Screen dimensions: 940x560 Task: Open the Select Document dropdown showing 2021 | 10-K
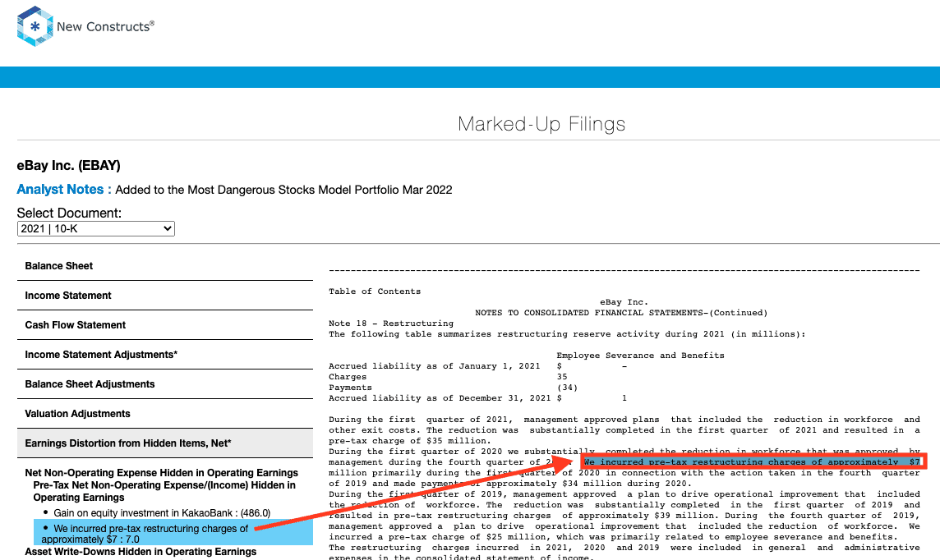pos(96,229)
